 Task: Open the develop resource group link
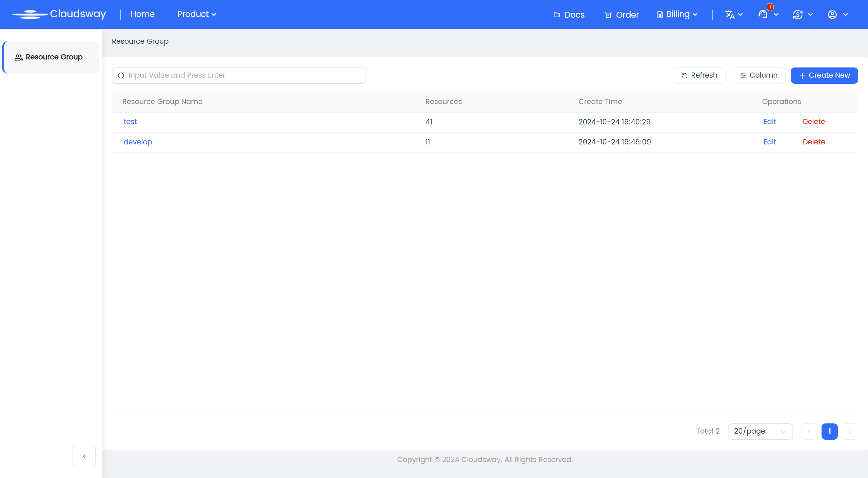click(x=138, y=142)
